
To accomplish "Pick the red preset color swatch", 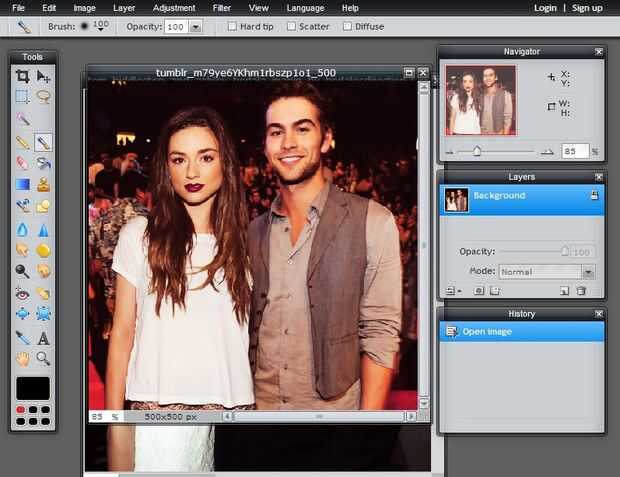I will coord(20,409).
